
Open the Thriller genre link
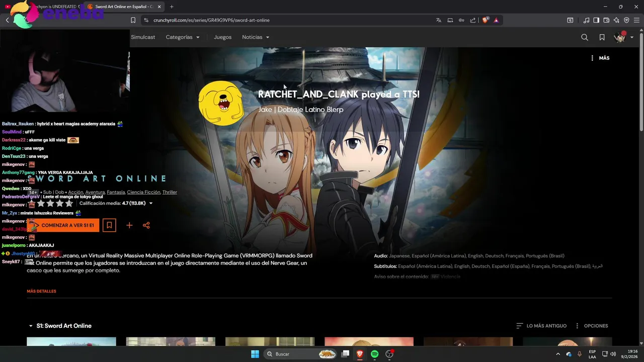coord(170,192)
